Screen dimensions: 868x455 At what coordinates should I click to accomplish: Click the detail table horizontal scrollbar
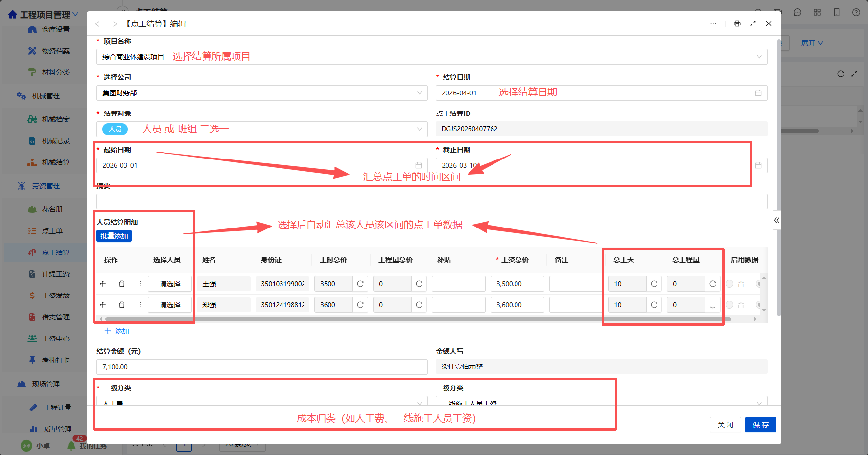pyautogui.click(x=418, y=319)
